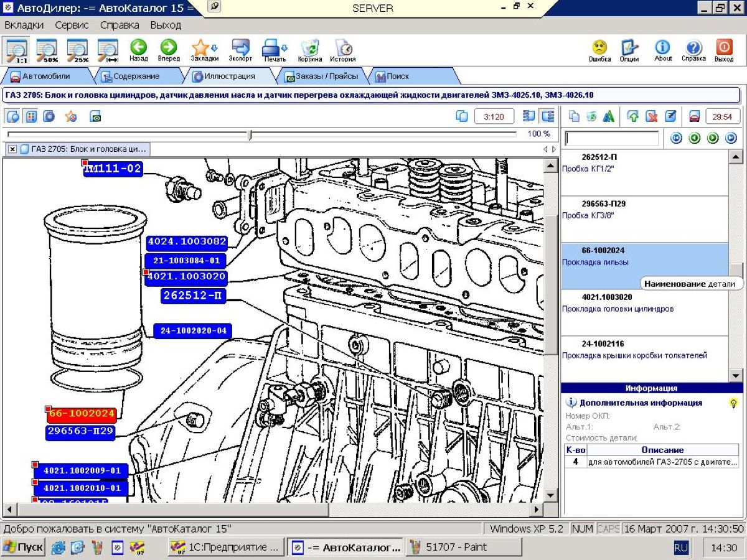Viewport: 747px width, 560px height.
Task: Click the 3:120 counter button
Action: coord(494,116)
